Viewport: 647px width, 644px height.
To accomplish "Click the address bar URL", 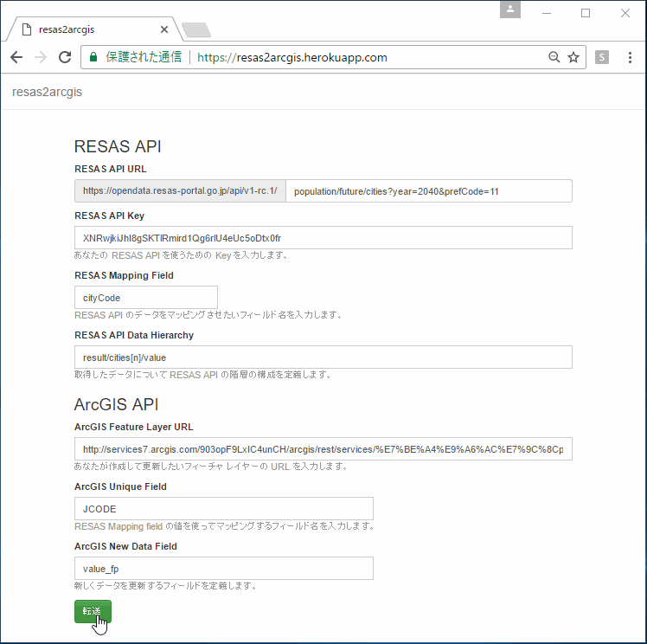I will tap(292, 57).
